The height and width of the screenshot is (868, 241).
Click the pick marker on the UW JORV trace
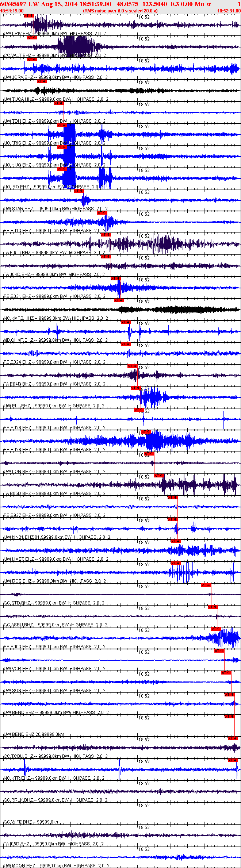coord(32,59)
